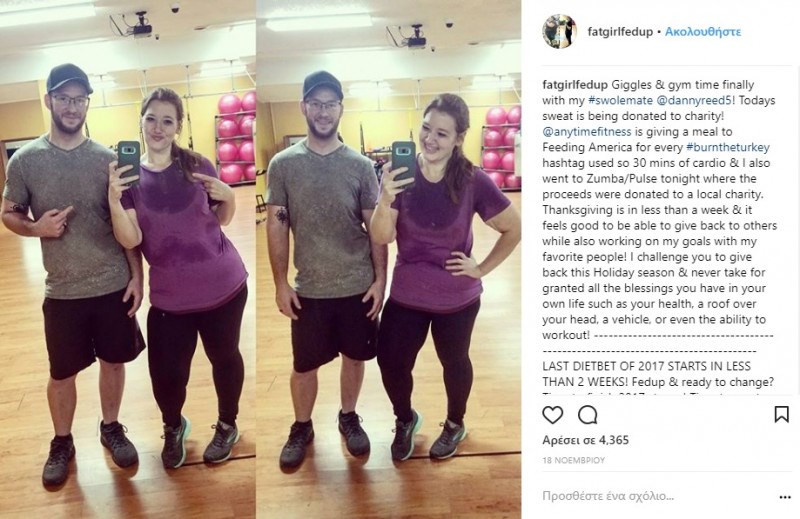Open the fatgirlfedup profile picture
Image resolution: width=800 pixels, height=519 pixels.
pyautogui.click(x=559, y=32)
